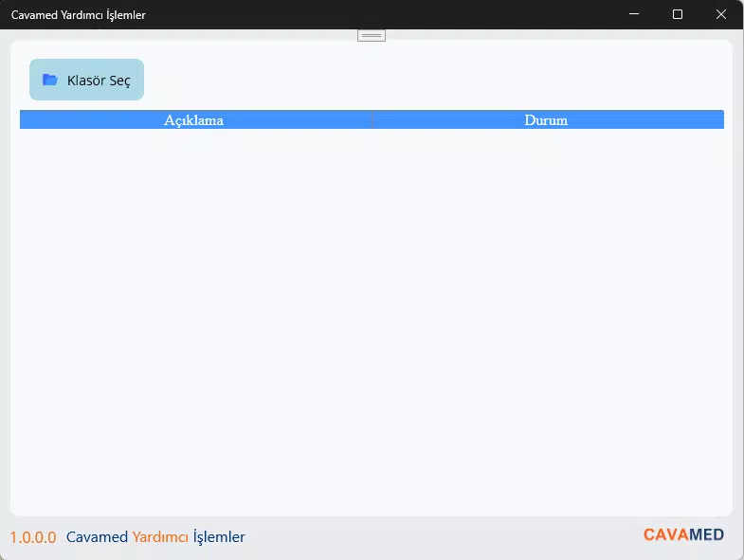
Task: Click the CAVAMED logo
Action: coord(683,534)
